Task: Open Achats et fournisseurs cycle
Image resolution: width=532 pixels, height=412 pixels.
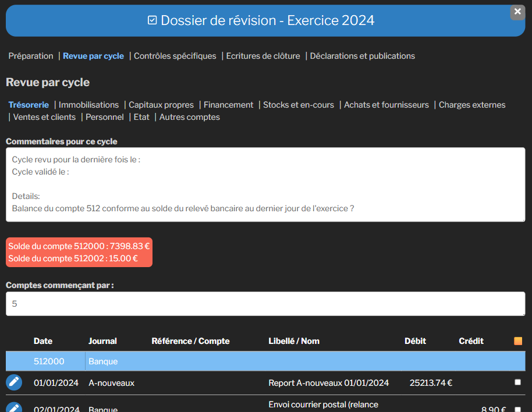Action: coord(386,105)
